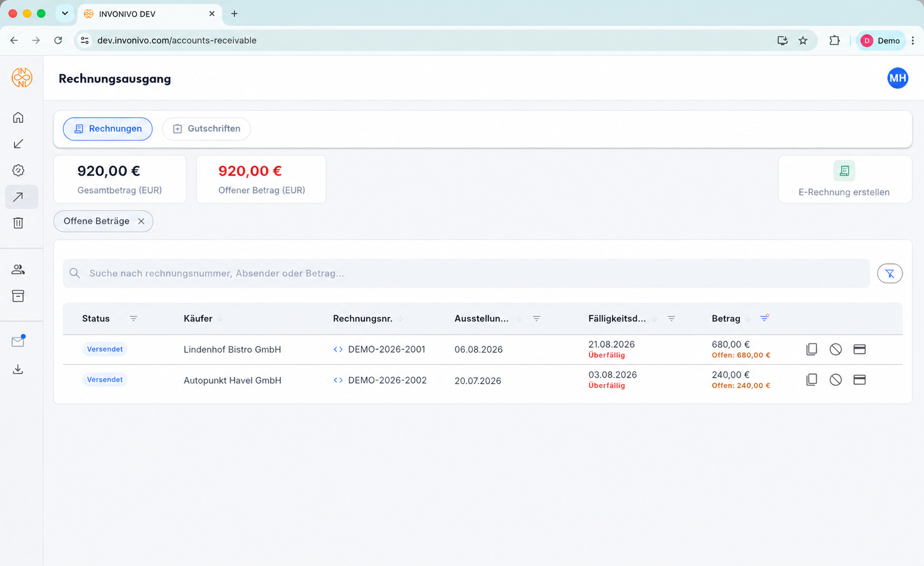Open XML code icon for DEMO-2026-2002
Screen dimensions: 924x566
[x=338, y=380]
